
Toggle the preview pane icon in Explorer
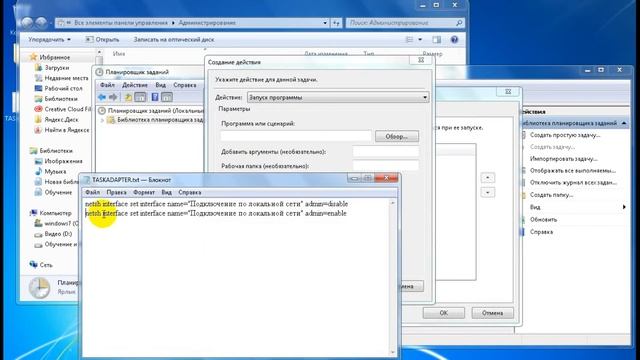tap(437, 40)
